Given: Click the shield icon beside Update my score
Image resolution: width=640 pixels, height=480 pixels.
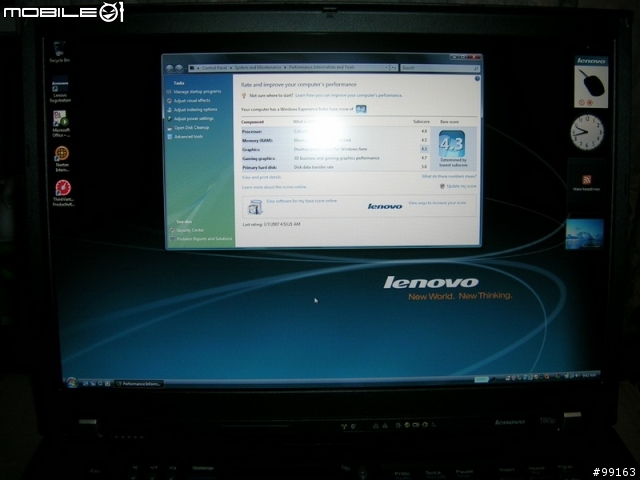Looking at the screenshot, I should click(442, 186).
